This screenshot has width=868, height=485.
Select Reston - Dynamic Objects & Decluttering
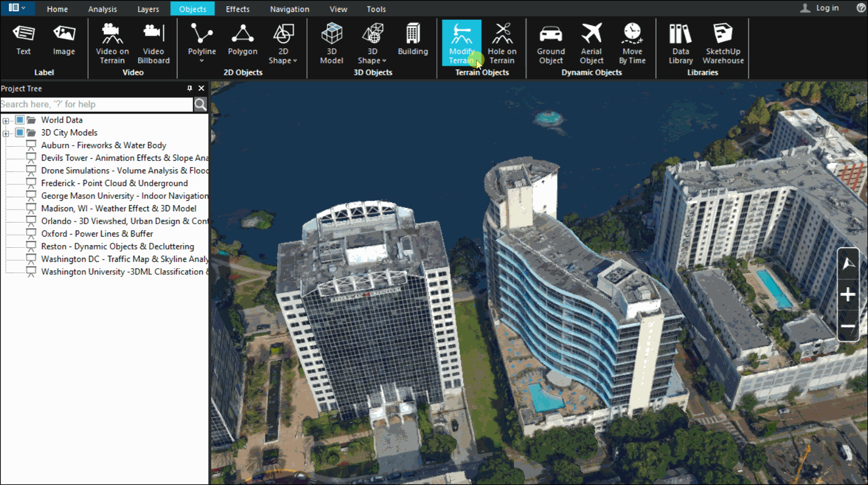coord(117,246)
